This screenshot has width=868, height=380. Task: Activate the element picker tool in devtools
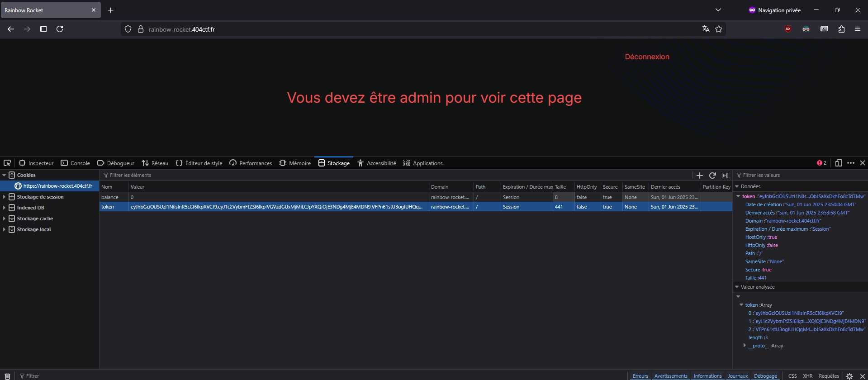(7, 163)
